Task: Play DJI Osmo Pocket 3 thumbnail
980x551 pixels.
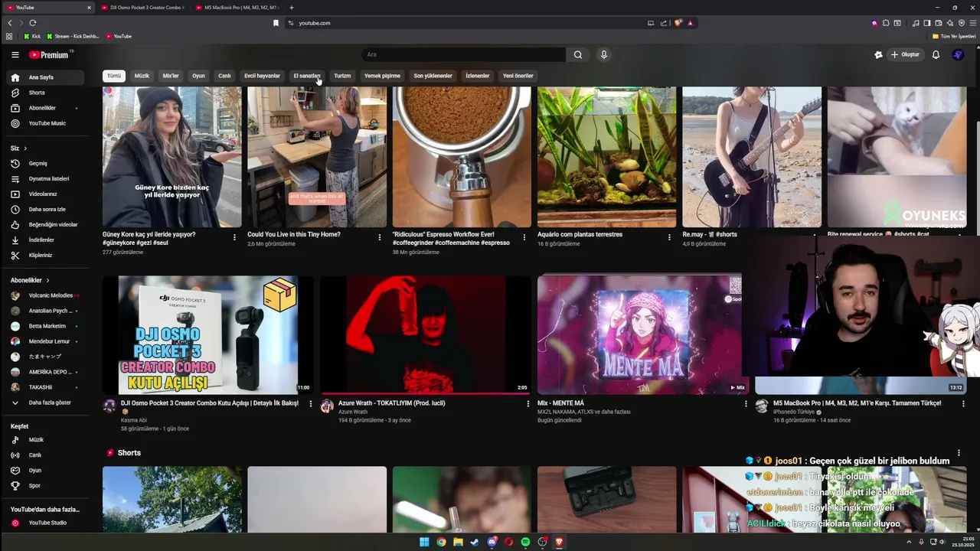Action: tap(207, 335)
